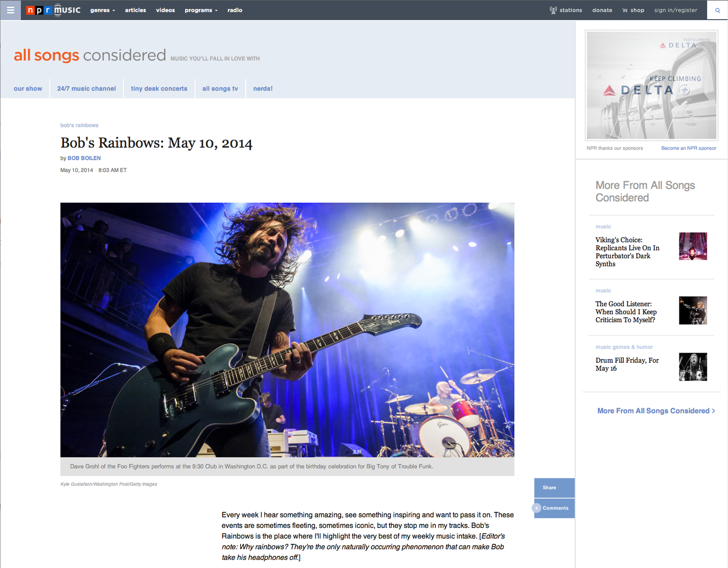Screen dimensions: 728x568
Task: Switch to tiny desk concerts tab
Action: (x=159, y=89)
